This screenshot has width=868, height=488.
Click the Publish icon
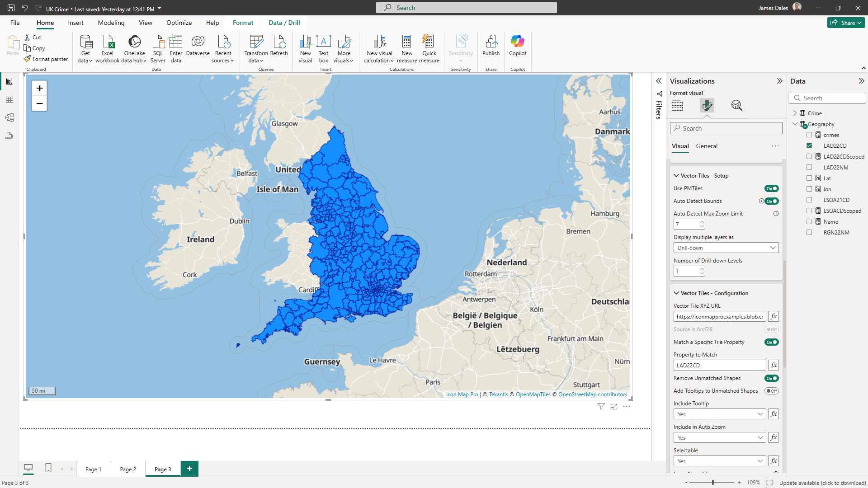tap(491, 42)
